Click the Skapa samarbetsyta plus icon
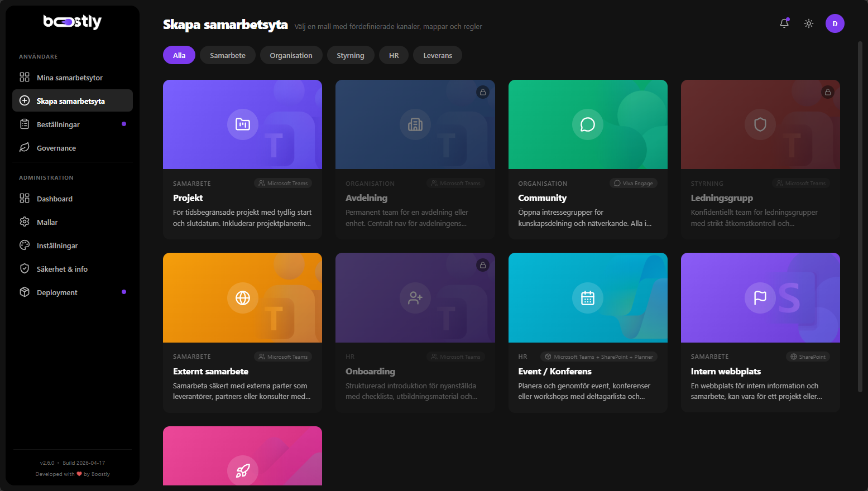This screenshot has width=868, height=491. click(25, 100)
